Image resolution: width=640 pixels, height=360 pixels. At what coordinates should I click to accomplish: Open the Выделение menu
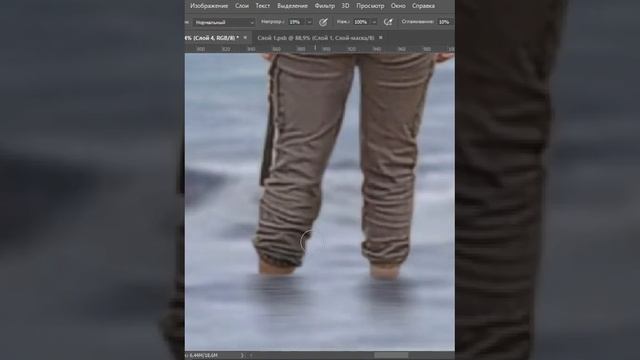(292, 6)
